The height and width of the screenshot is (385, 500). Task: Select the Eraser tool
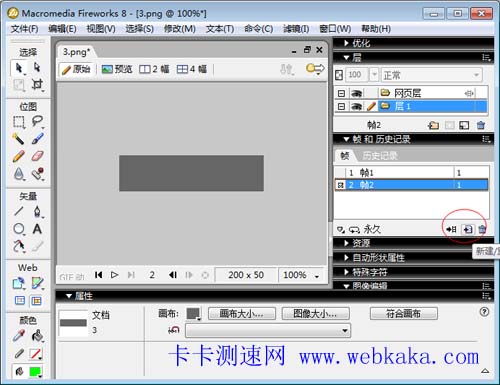pos(37,156)
